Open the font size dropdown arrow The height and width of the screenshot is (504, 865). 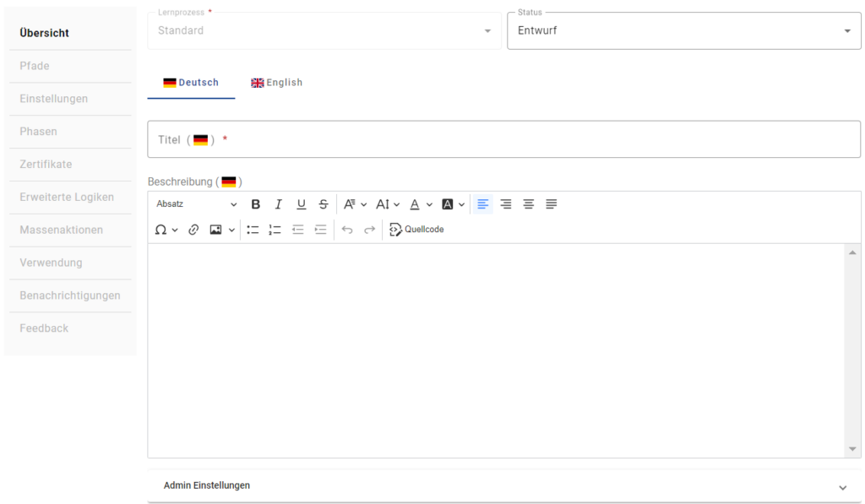[x=396, y=205]
